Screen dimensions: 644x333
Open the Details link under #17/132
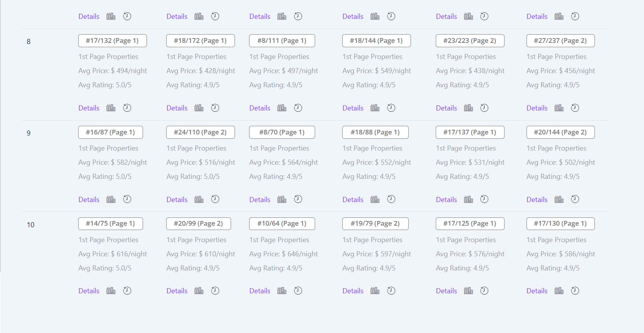click(x=89, y=108)
